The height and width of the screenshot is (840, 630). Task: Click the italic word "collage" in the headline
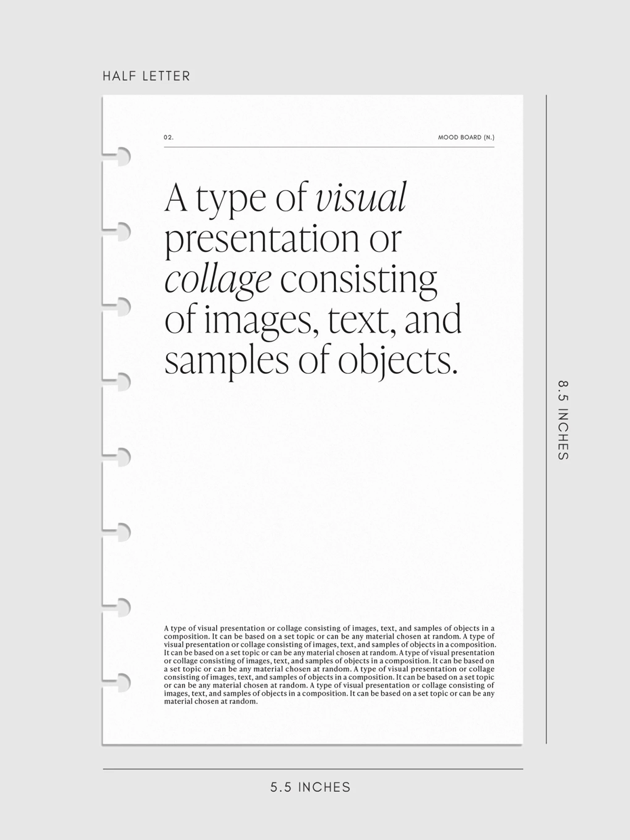(217, 280)
